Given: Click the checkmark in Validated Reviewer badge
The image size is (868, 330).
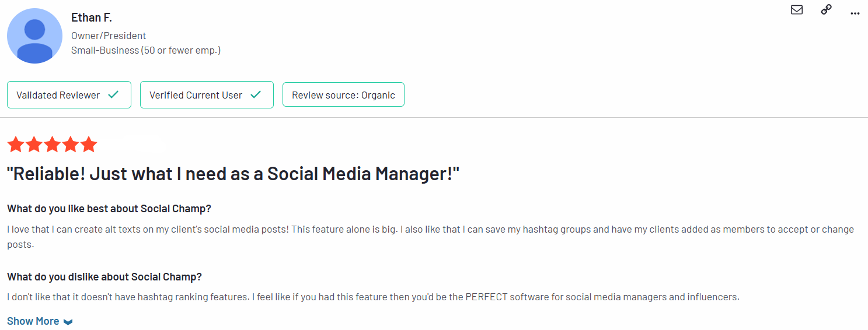Looking at the screenshot, I should (113, 94).
